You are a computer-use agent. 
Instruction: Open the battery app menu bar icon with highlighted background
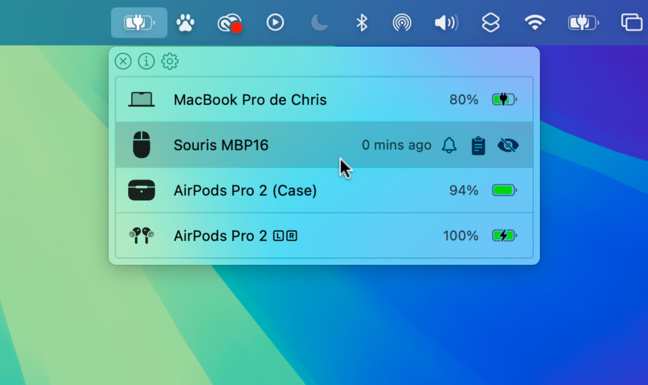(x=139, y=23)
